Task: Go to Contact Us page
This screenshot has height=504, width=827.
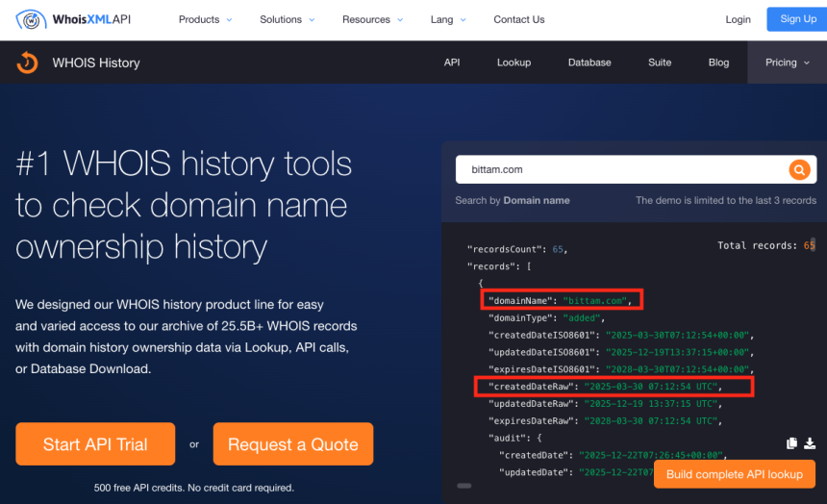Action: tap(518, 19)
